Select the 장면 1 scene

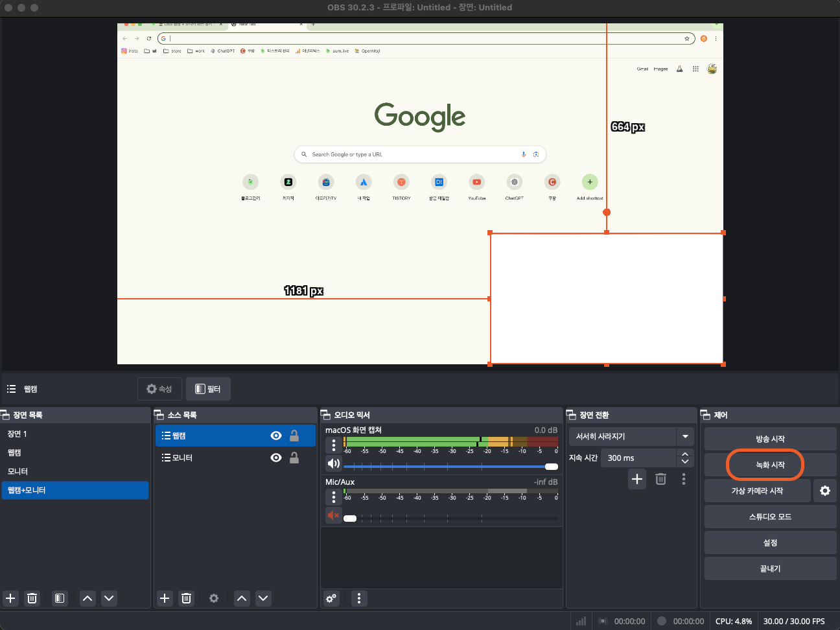point(75,434)
